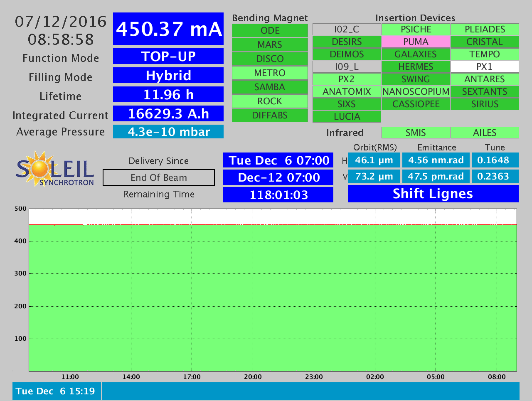Select the MARS beamline cell
The width and height of the screenshot is (532, 401).
click(x=270, y=44)
